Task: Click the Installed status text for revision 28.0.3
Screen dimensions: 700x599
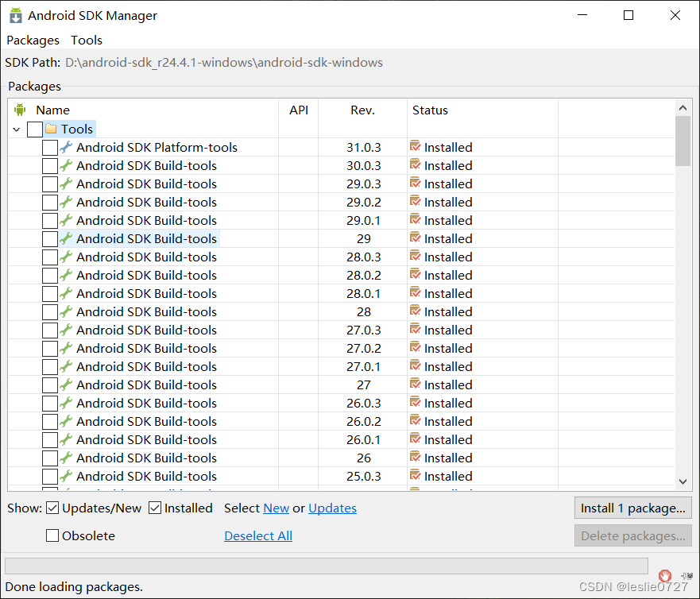Action: [448, 257]
